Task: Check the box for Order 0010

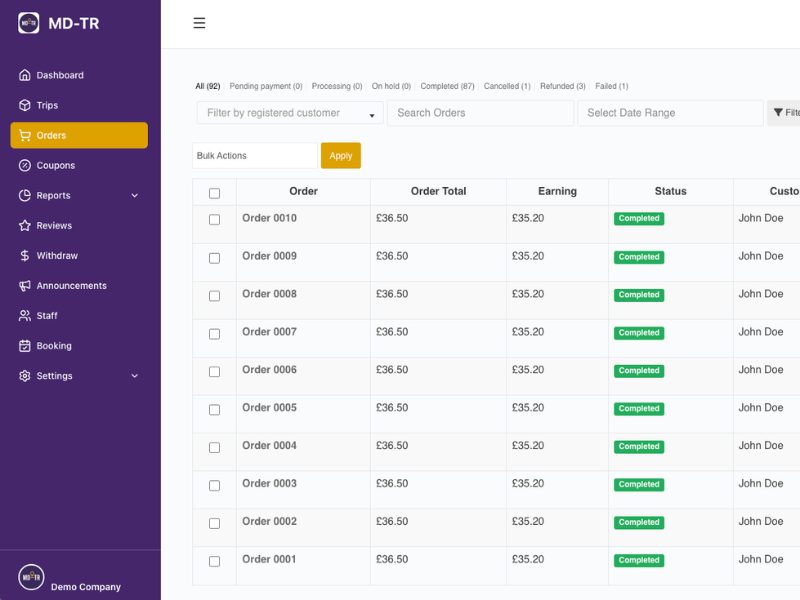Action: (214, 219)
